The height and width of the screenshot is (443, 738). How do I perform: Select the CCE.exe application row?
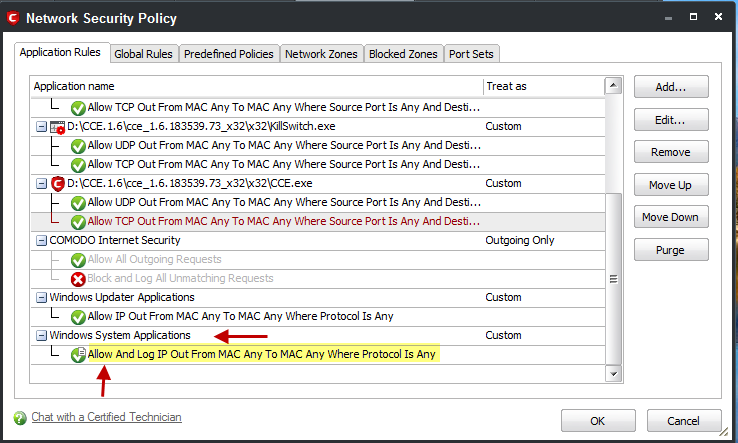coord(318,184)
